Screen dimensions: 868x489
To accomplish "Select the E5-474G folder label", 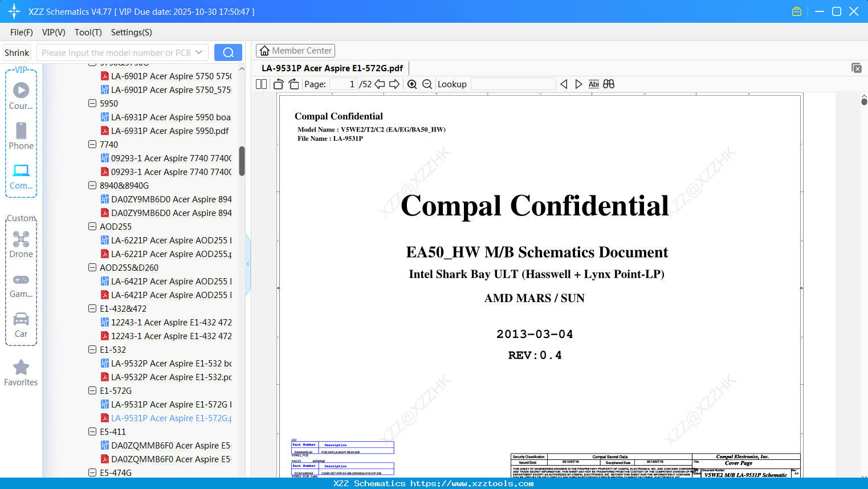I will (x=116, y=472).
